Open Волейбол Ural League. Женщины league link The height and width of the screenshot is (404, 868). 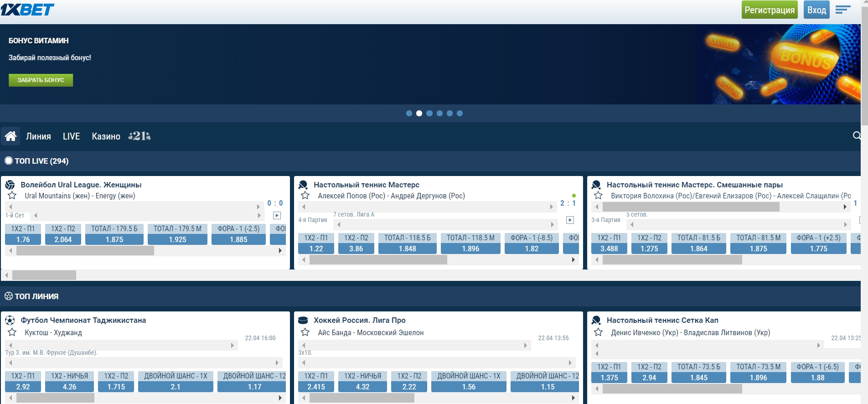click(81, 185)
